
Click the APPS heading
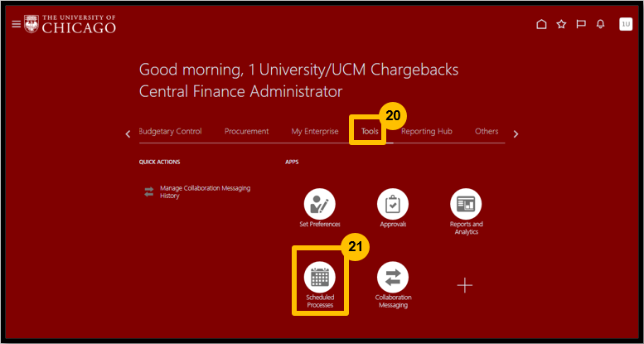[x=292, y=162]
